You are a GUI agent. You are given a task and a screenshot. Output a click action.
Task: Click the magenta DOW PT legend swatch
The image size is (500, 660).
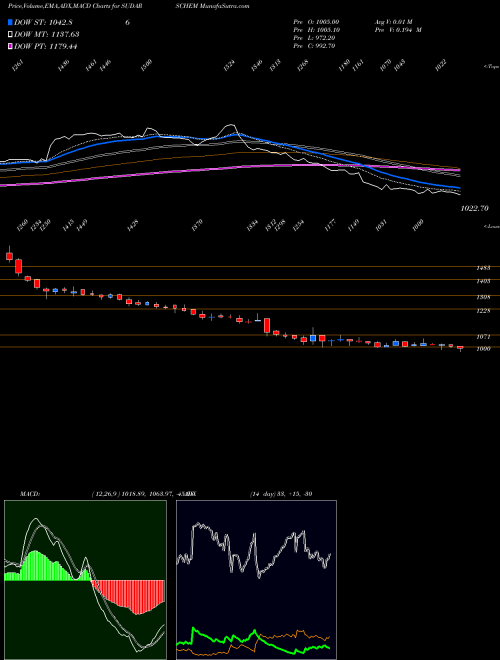pos(10,47)
